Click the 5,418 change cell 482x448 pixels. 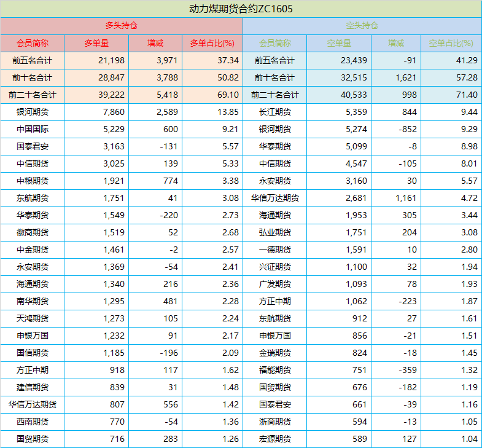(x=155, y=95)
